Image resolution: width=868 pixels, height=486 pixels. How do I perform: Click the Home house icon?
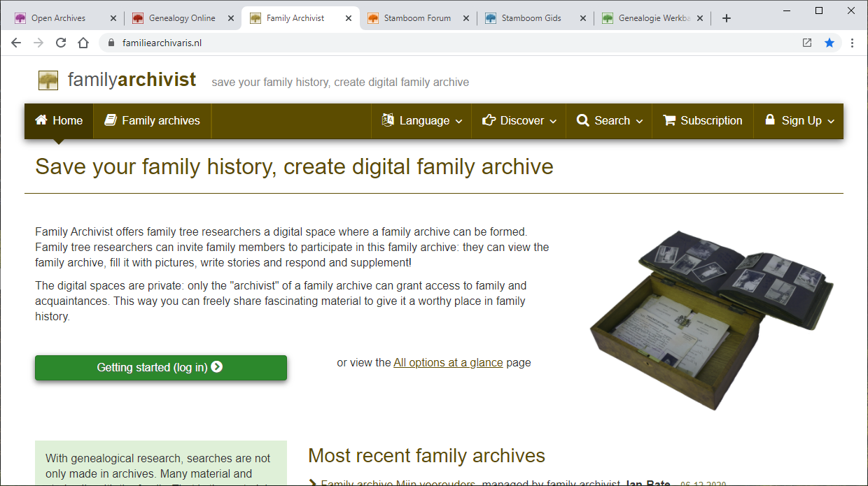tap(41, 120)
